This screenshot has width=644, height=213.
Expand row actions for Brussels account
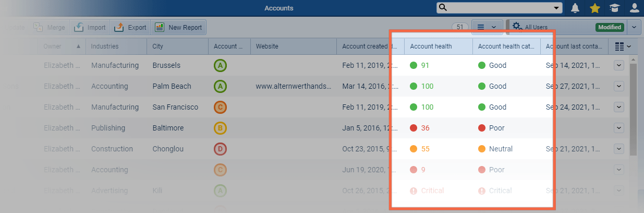pos(619,65)
